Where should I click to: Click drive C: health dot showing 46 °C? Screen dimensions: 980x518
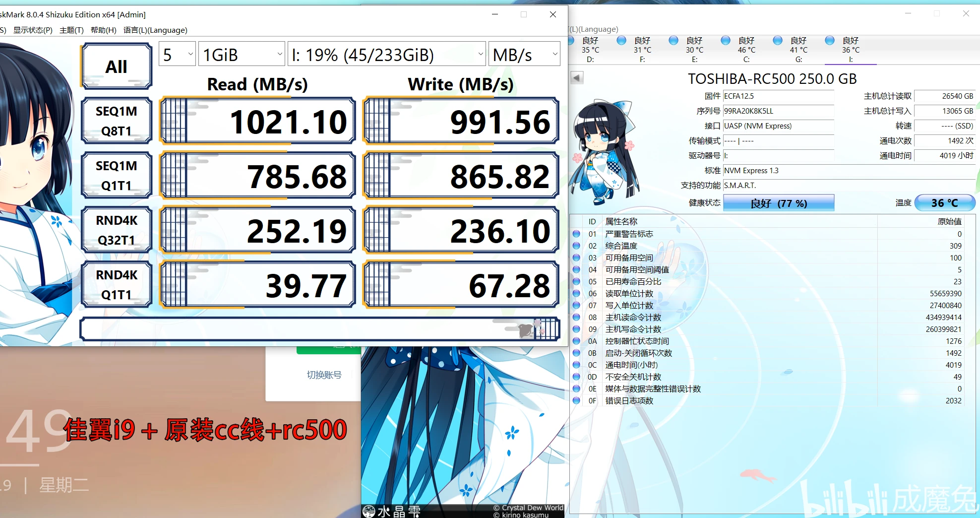coord(725,41)
